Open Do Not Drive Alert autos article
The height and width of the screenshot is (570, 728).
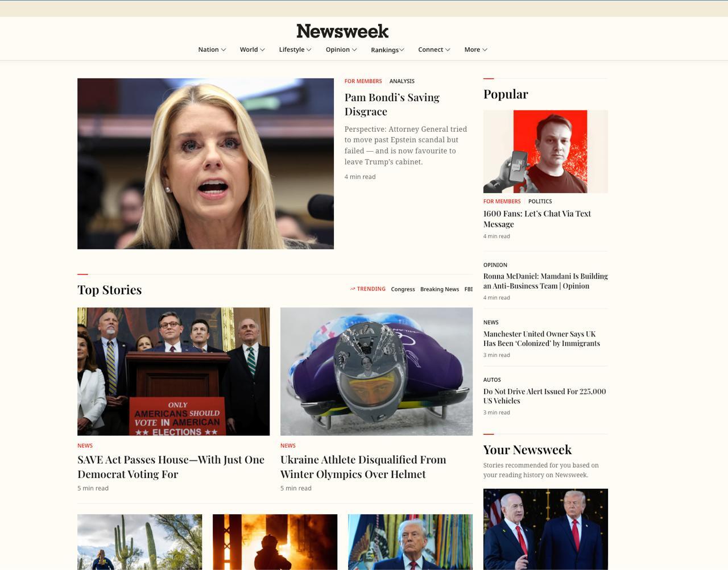pos(544,396)
